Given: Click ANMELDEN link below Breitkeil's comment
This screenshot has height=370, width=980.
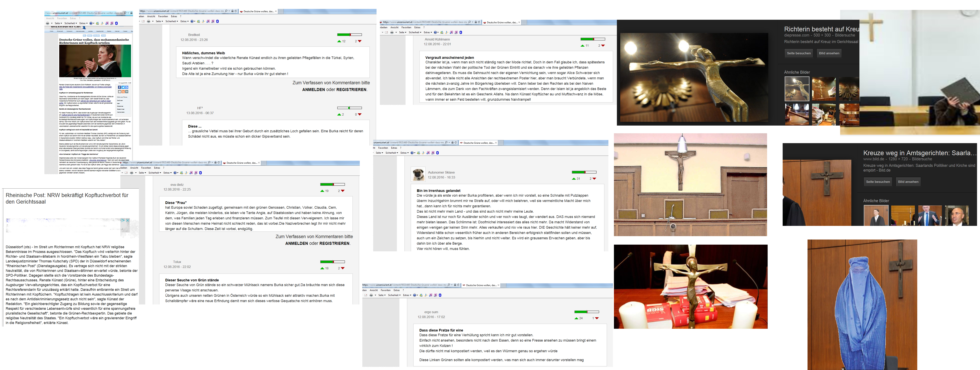Looking at the screenshot, I should (x=313, y=90).
